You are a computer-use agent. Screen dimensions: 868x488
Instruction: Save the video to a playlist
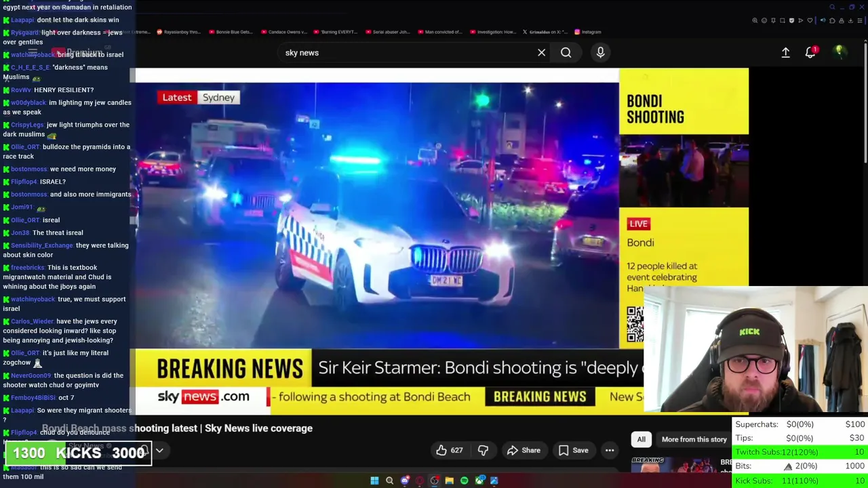(x=573, y=450)
